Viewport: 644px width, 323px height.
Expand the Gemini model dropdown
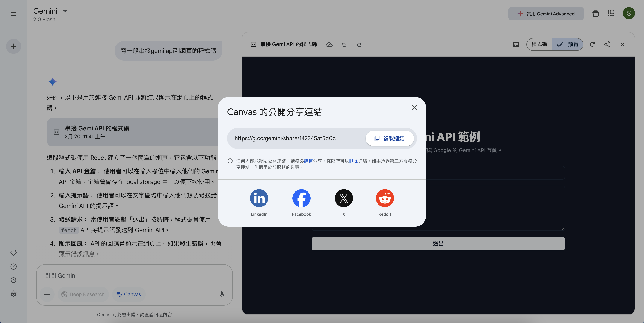[65, 11]
